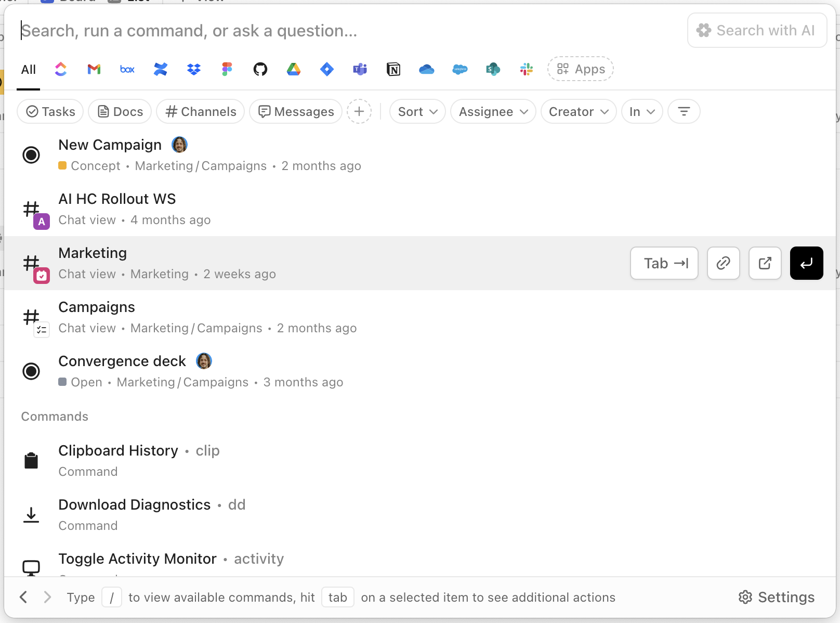Switch to the All sources tab
Image resolution: width=840 pixels, height=623 pixels.
28,69
